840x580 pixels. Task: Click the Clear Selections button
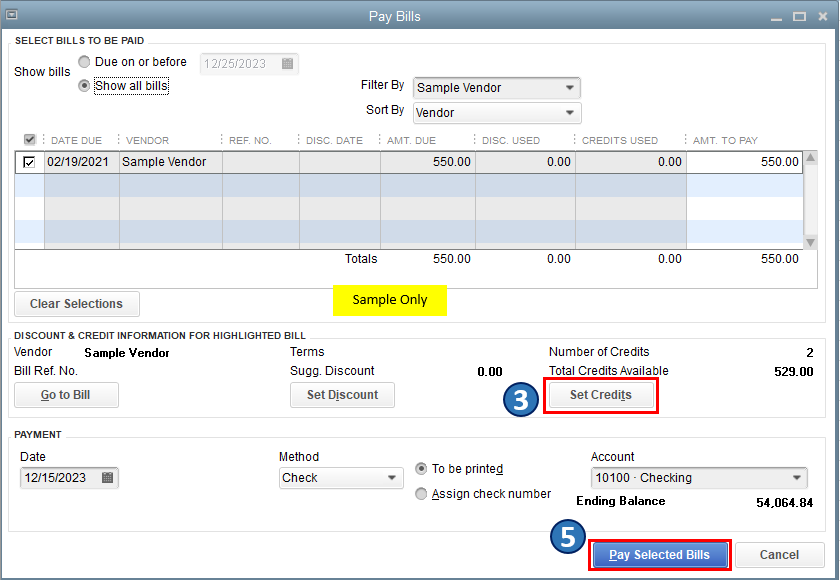pyautogui.click(x=76, y=304)
